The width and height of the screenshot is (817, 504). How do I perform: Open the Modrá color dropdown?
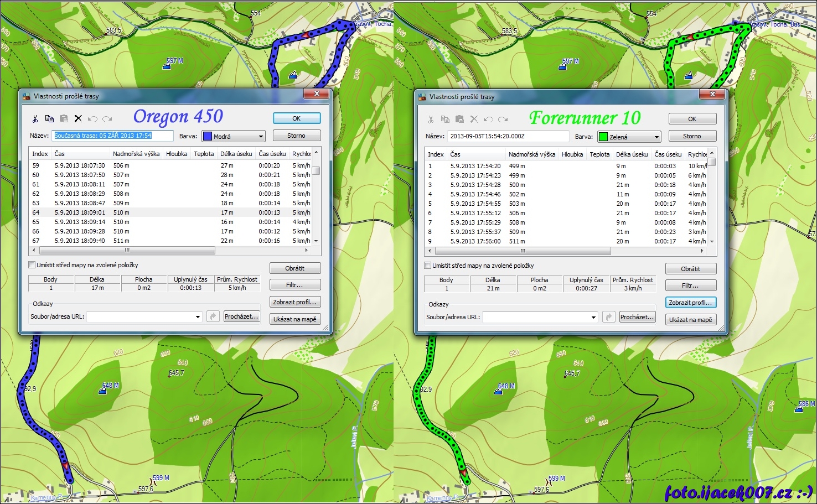pos(261,137)
